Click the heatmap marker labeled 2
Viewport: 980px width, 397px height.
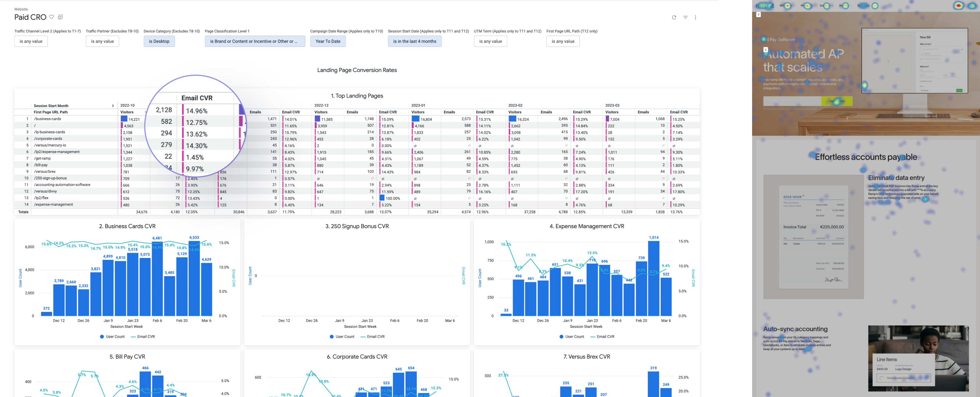click(x=765, y=49)
